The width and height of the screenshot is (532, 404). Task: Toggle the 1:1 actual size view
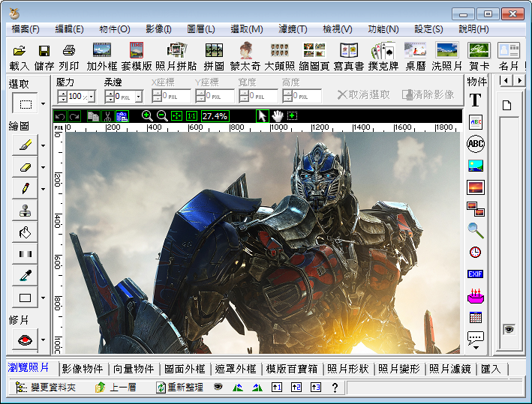click(x=191, y=116)
